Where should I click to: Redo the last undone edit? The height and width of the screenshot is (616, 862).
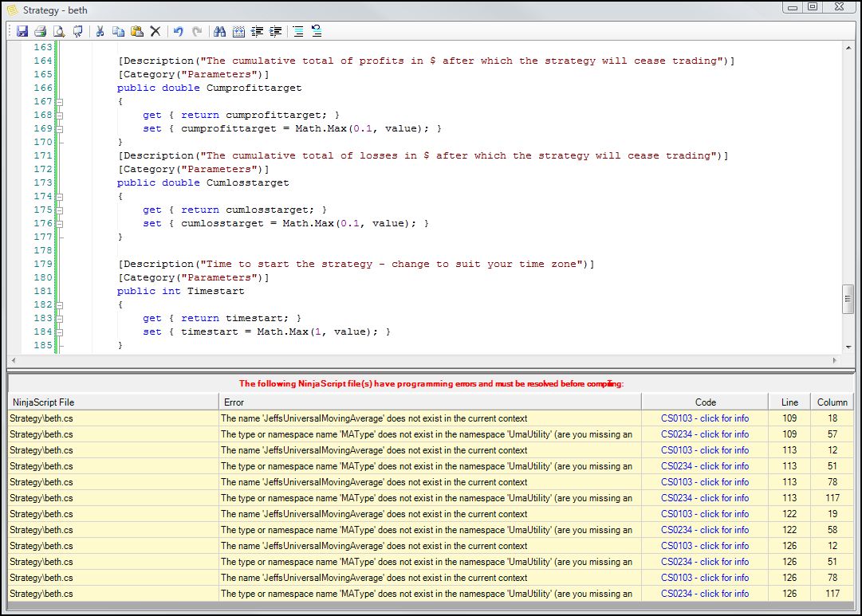coord(197,31)
